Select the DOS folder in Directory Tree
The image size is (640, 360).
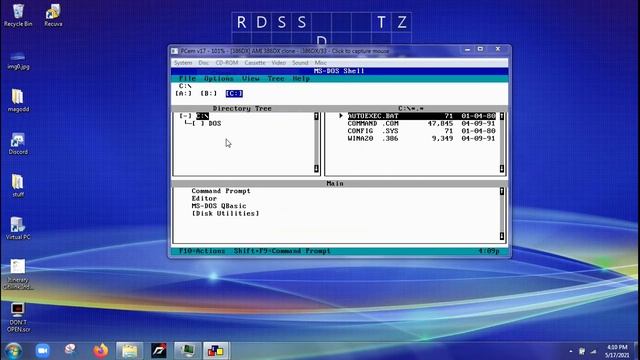coord(215,123)
